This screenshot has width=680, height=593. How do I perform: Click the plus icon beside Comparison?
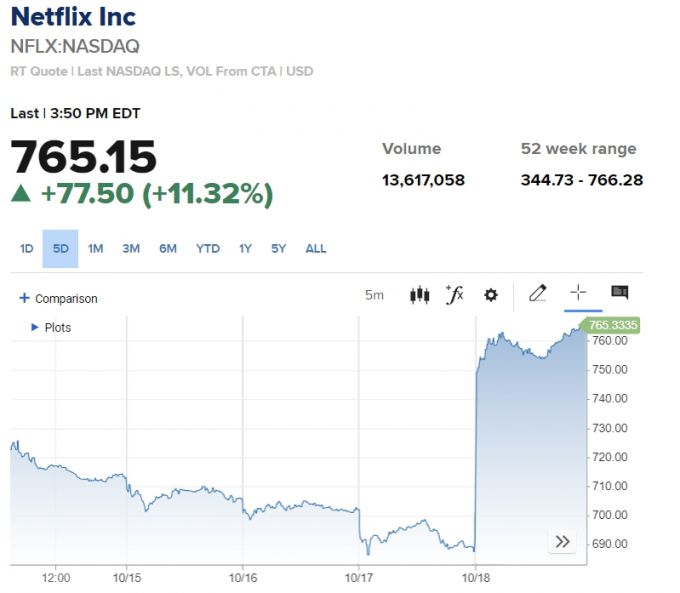tap(25, 298)
